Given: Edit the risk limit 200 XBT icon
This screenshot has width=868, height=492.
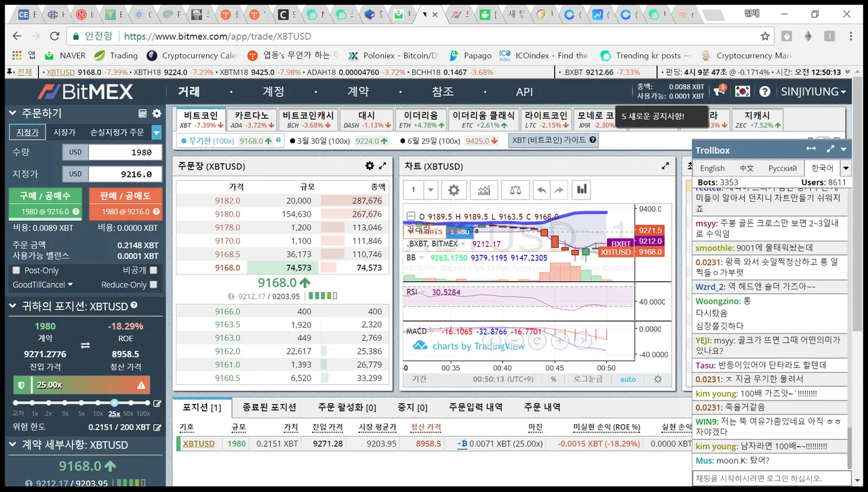Looking at the screenshot, I should [157, 428].
